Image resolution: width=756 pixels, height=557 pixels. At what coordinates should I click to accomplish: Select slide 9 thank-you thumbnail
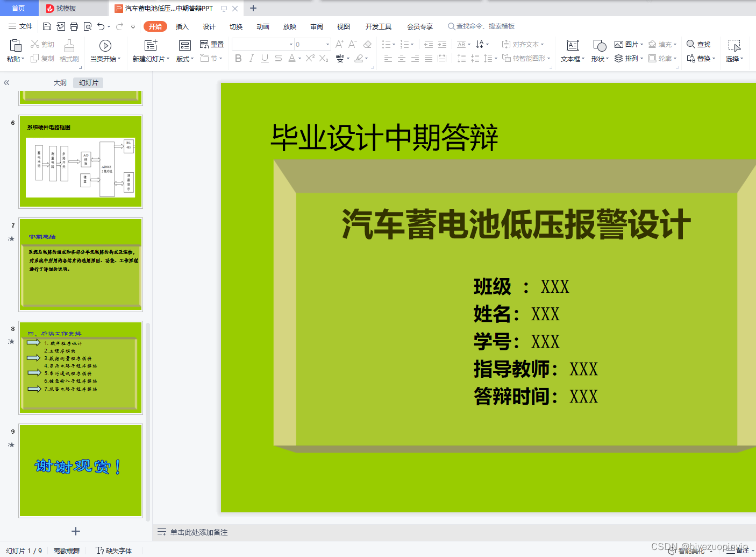(81, 471)
